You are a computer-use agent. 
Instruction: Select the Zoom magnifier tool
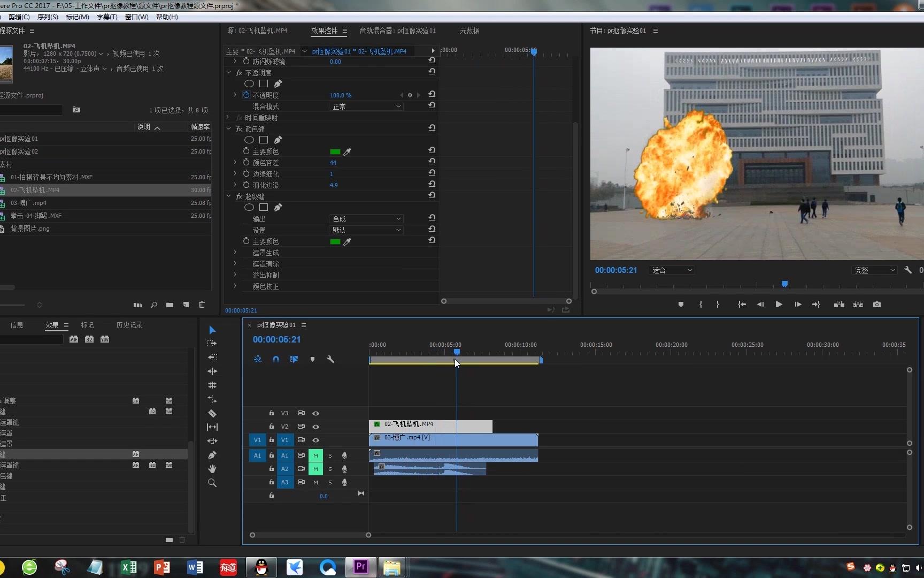[212, 483]
